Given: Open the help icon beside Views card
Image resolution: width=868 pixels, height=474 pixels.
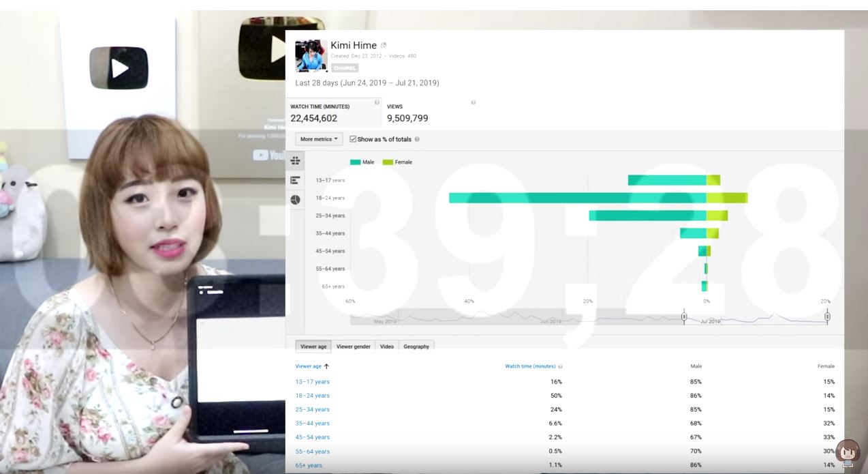Looking at the screenshot, I should (x=473, y=102).
